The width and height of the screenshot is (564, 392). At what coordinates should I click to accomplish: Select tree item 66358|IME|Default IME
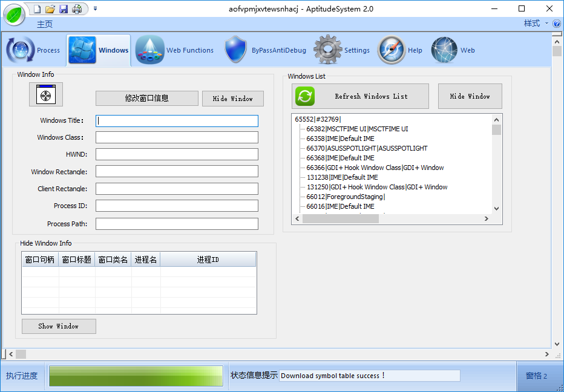(x=340, y=139)
